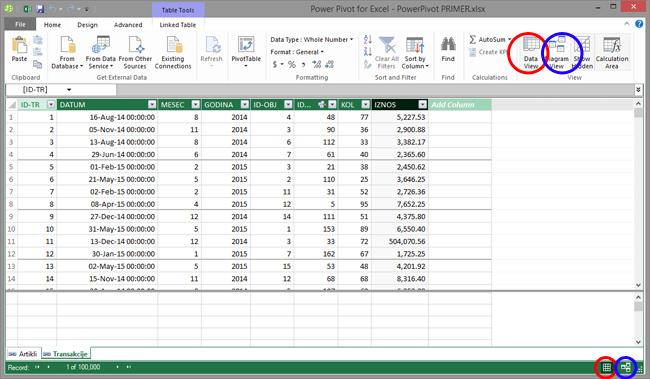Screen dimensions: 650x379
Task: Click grid view icon in status bar
Action: (606, 367)
